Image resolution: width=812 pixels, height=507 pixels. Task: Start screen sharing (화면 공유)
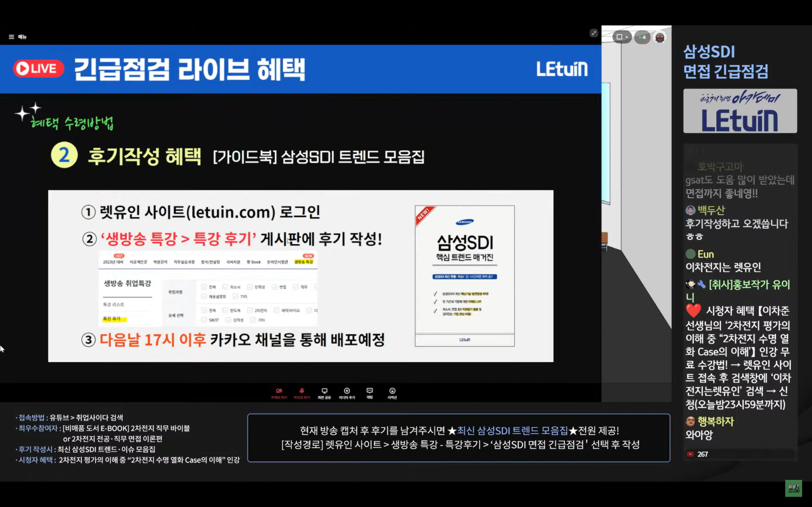click(x=324, y=391)
